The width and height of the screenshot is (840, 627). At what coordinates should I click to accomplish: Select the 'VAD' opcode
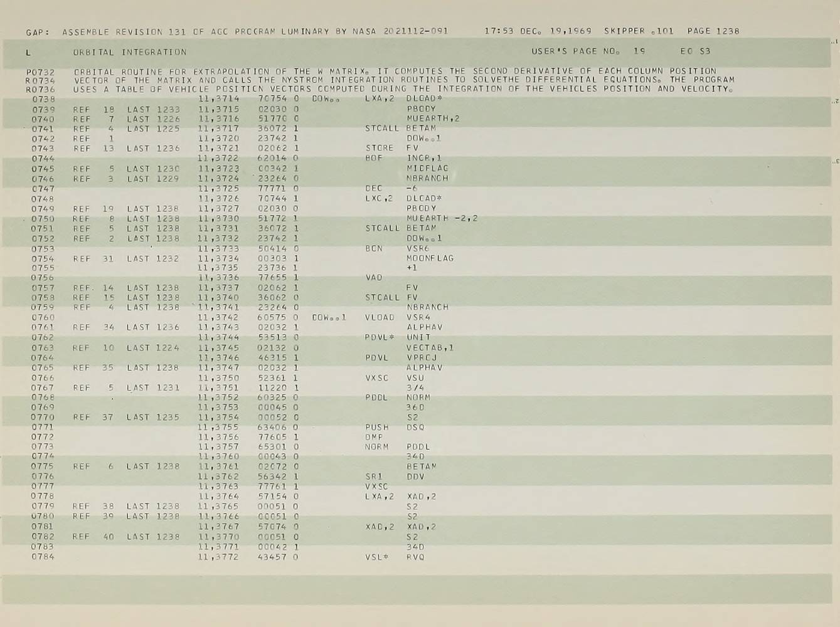374,278
